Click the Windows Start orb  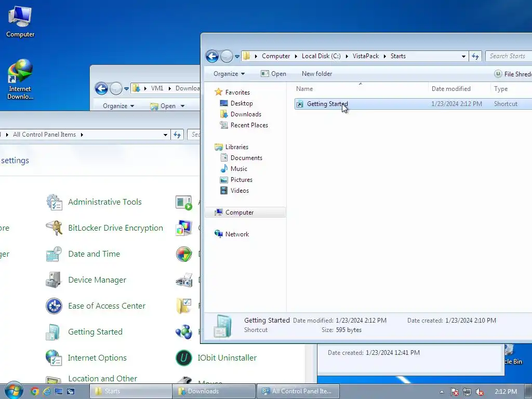pos(14,390)
